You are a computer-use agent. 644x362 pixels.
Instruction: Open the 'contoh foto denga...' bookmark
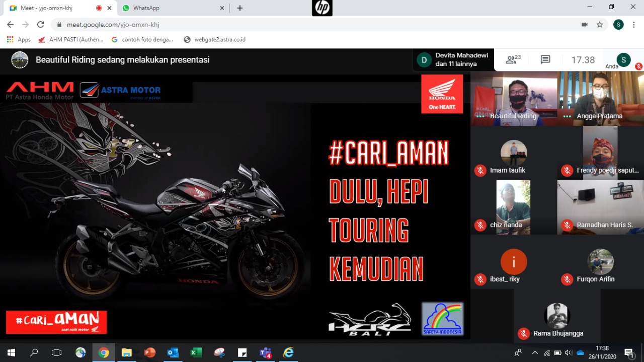pyautogui.click(x=142, y=39)
